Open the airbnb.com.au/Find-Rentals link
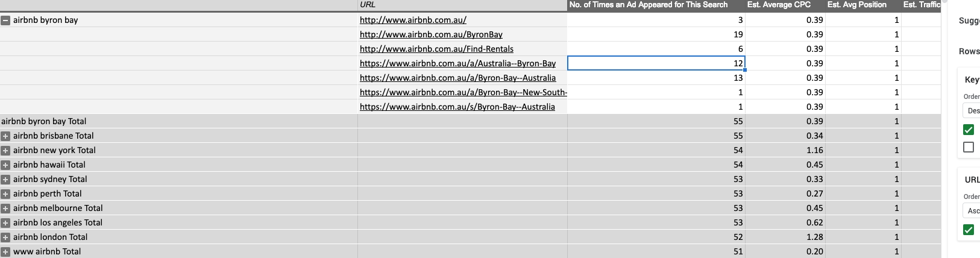The image size is (980, 258). [x=436, y=49]
